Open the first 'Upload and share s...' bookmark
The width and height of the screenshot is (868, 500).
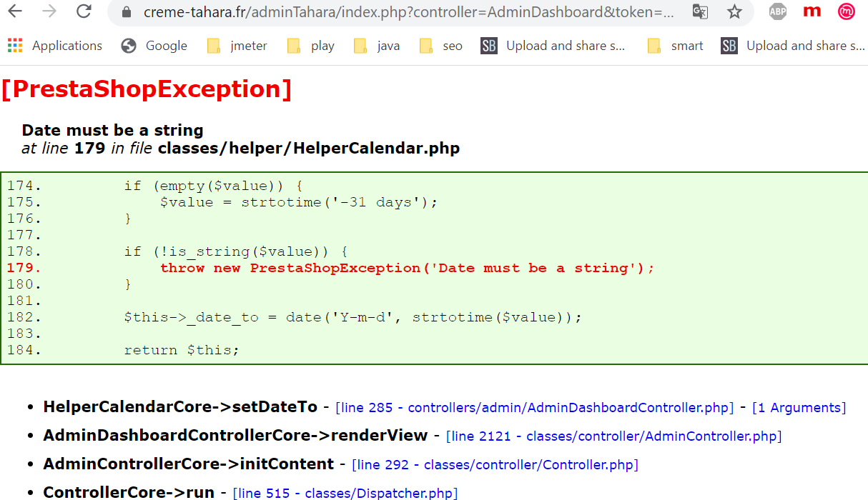click(x=553, y=46)
